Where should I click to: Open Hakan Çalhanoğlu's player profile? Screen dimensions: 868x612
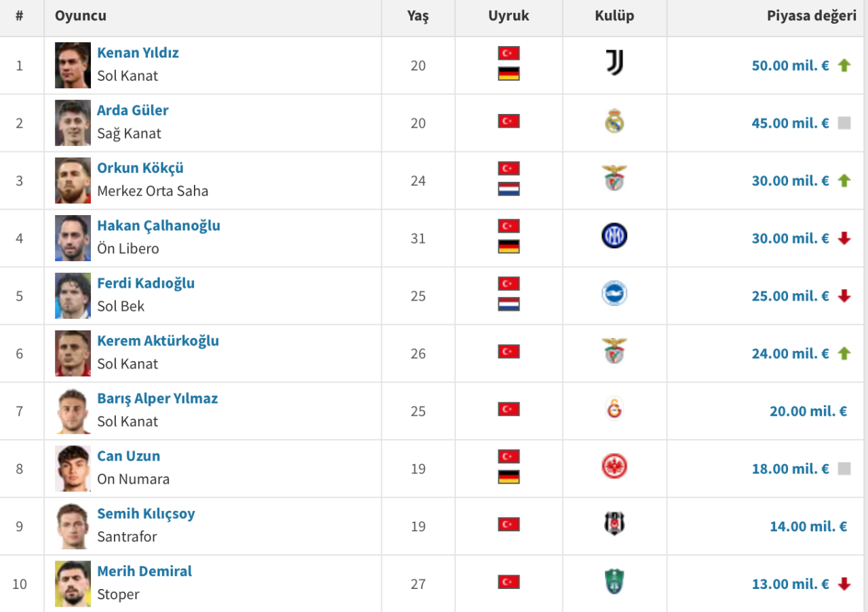coord(158,225)
